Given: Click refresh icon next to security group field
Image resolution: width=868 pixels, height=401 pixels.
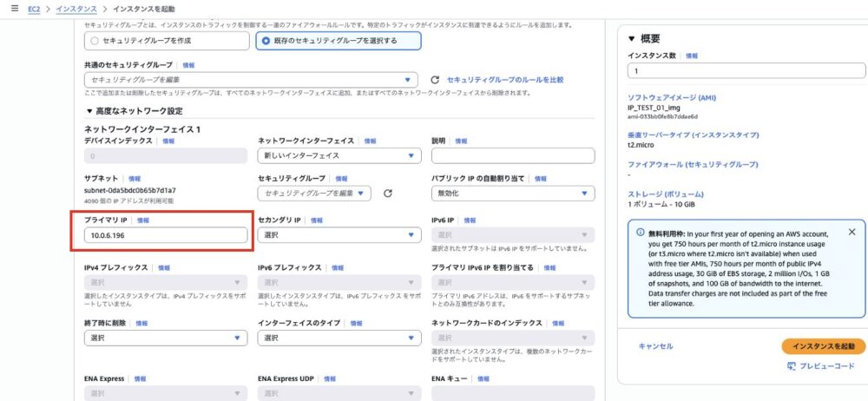Looking at the screenshot, I should (x=387, y=193).
